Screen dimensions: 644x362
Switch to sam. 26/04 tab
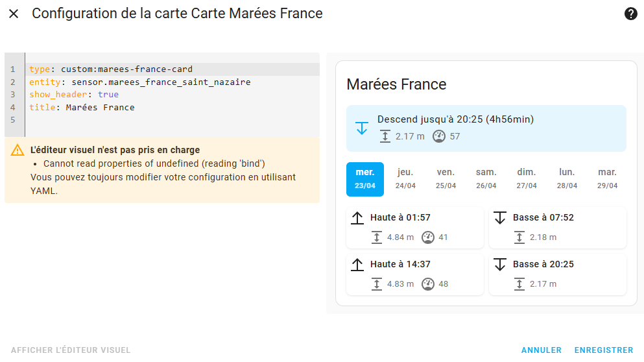tap(486, 179)
